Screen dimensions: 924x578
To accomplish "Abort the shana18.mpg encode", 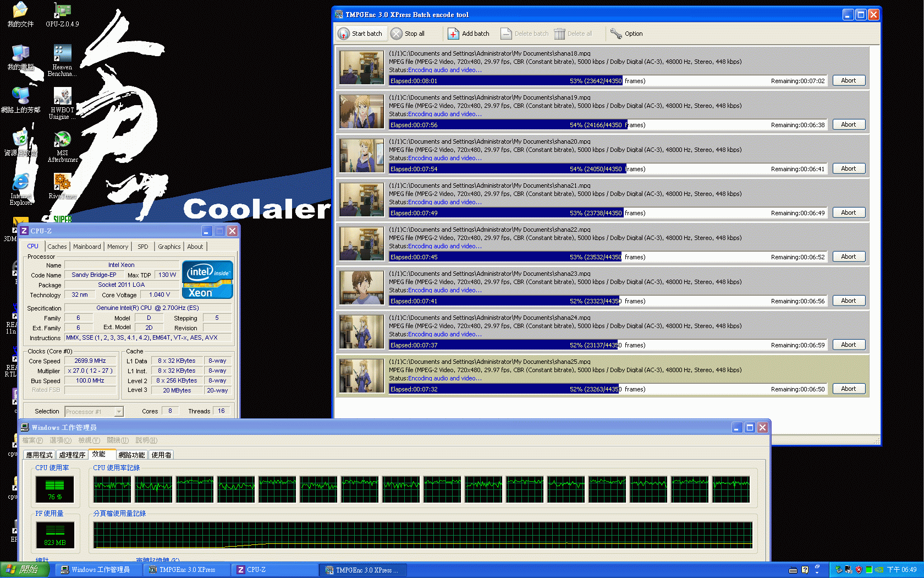I will pos(849,80).
